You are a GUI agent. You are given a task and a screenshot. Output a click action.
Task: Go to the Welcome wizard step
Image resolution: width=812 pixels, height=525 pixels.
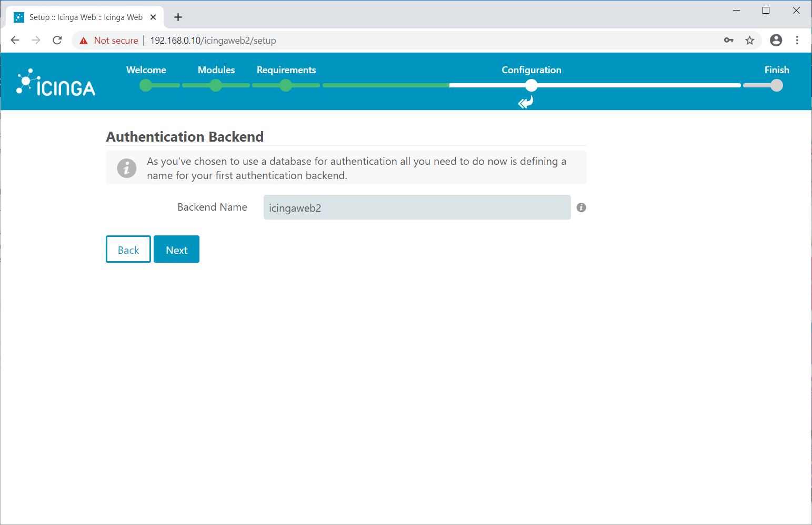click(146, 77)
